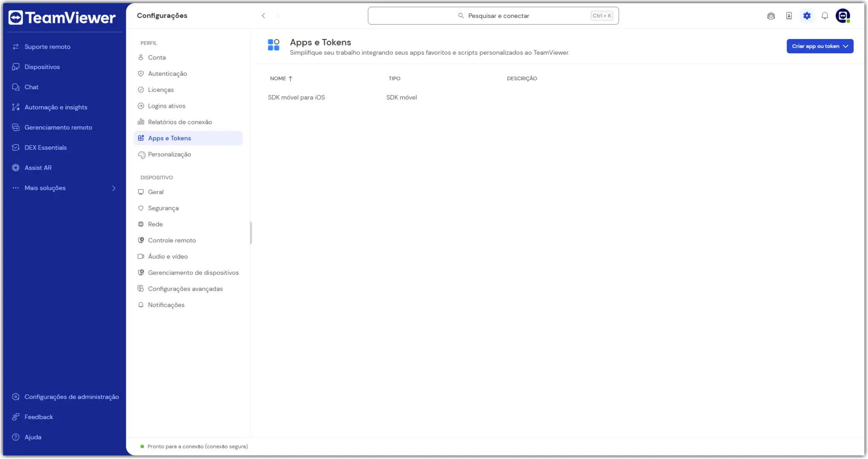The height and width of the screenshot is (459, 868).
Task: Click the DEX Essentials icon
Action: (16, 148)
